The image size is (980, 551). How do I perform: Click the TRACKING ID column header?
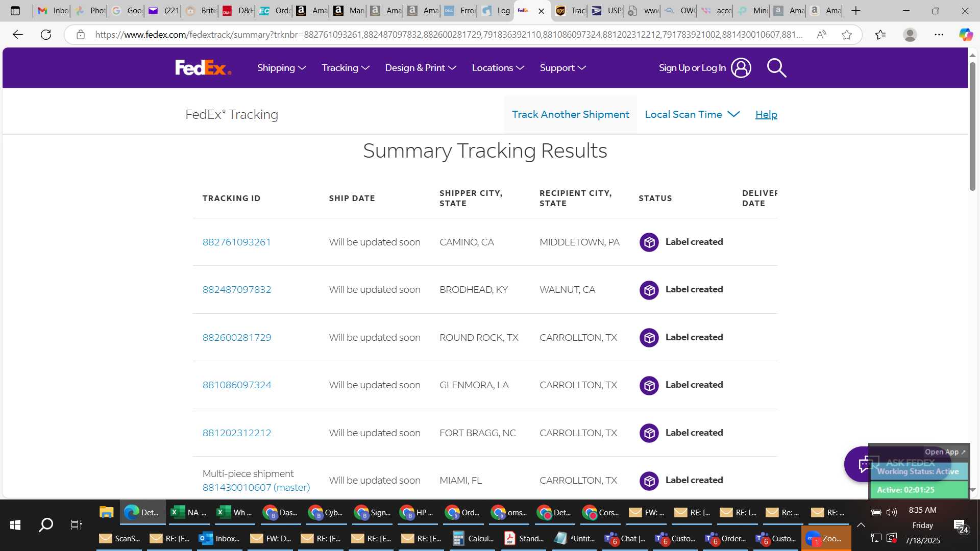point(231,198)
